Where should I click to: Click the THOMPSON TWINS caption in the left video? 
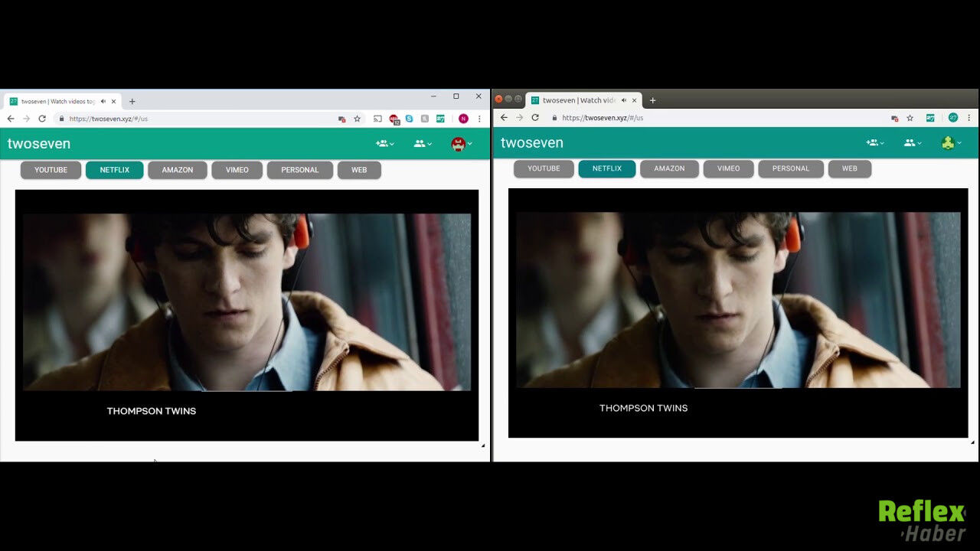152,411
